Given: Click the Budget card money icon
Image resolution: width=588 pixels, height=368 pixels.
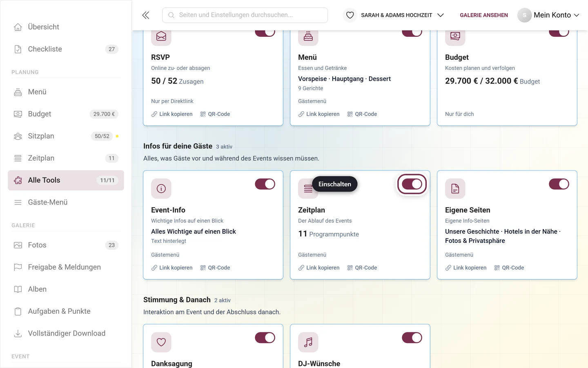Looking at the screenshot, I should [x=455, y=36].
